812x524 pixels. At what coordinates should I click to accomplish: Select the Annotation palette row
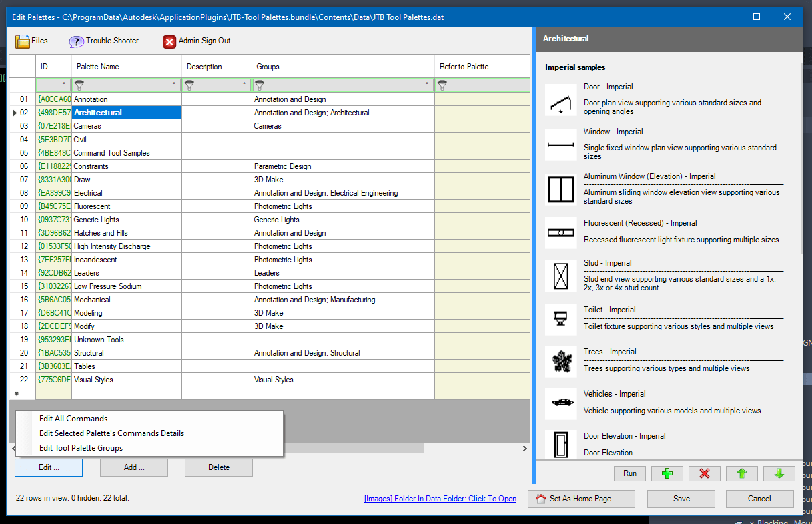point(127,99)
